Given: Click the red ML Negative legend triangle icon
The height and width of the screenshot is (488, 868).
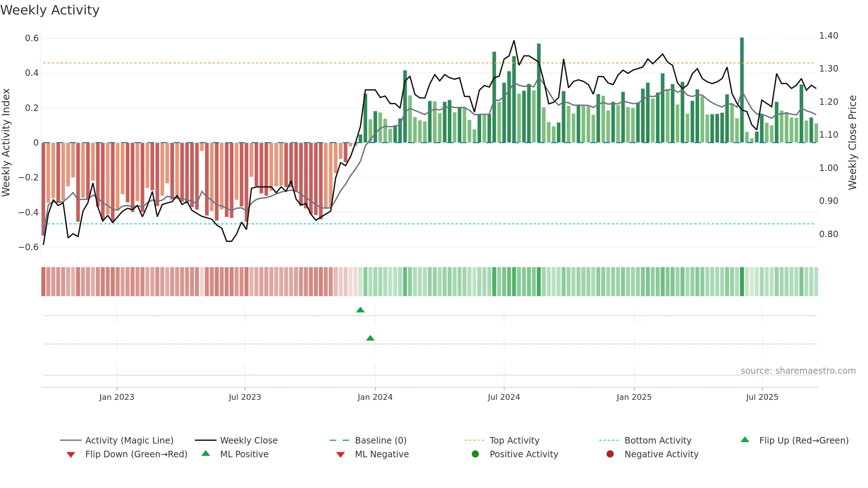Looking at the screenshot, I should click(340, 454).
